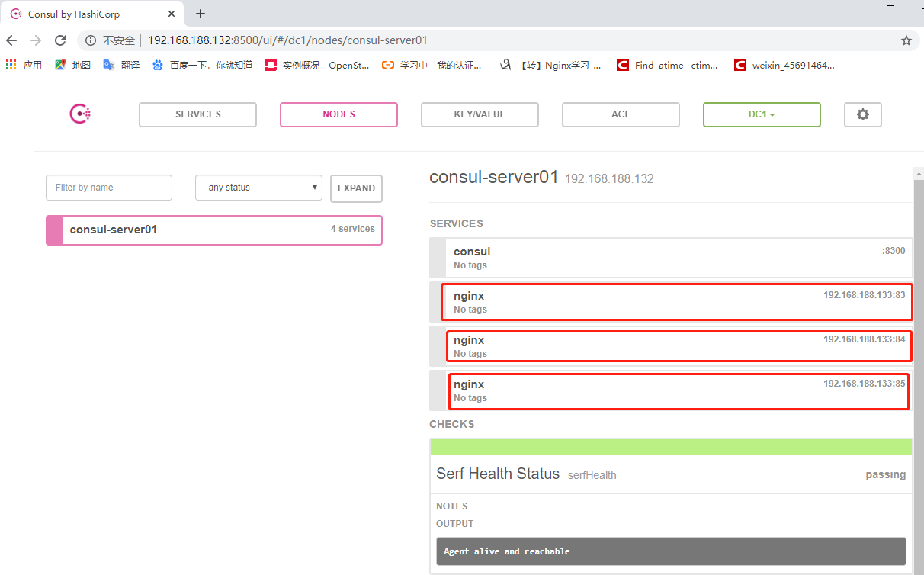Click the 4 services label
Viewport: 924px width, 575px height.
[x=352, y=229]
